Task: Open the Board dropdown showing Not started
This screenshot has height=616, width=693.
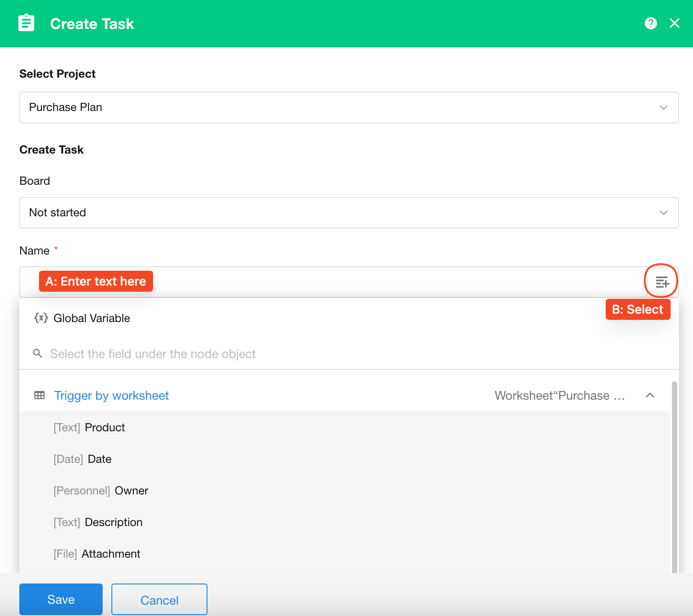Action: [x=349, y=213]
